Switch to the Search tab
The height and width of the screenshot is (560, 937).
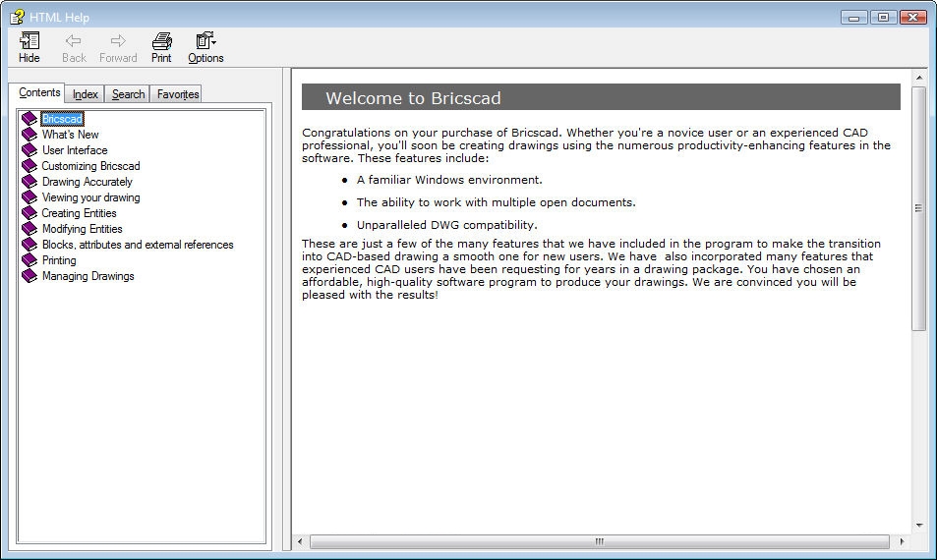[x=128, y=94]
